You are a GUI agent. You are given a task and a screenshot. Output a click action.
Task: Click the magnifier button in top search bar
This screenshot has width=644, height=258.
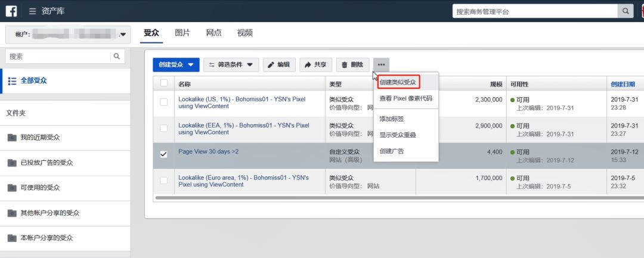[x=626, y=11]
